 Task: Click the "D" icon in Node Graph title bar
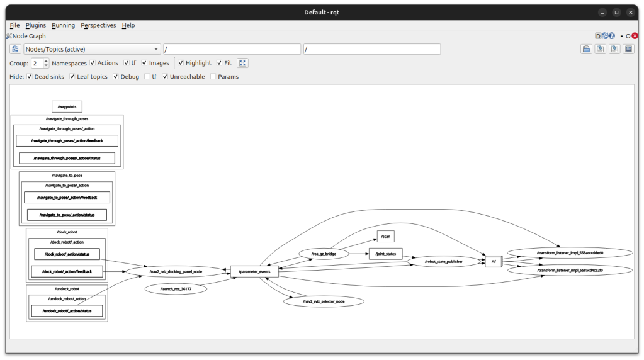point(599,36)
